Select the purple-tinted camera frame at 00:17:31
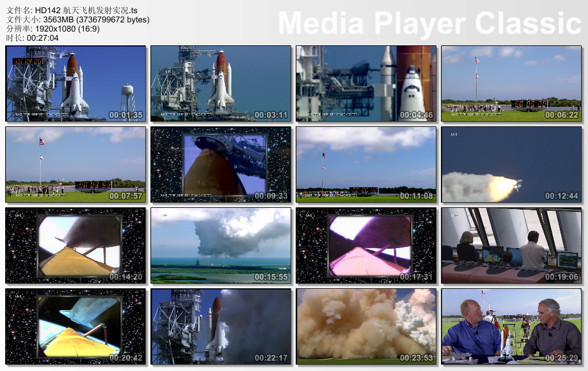Screen dimensions: 588x371 pos(366,246)
